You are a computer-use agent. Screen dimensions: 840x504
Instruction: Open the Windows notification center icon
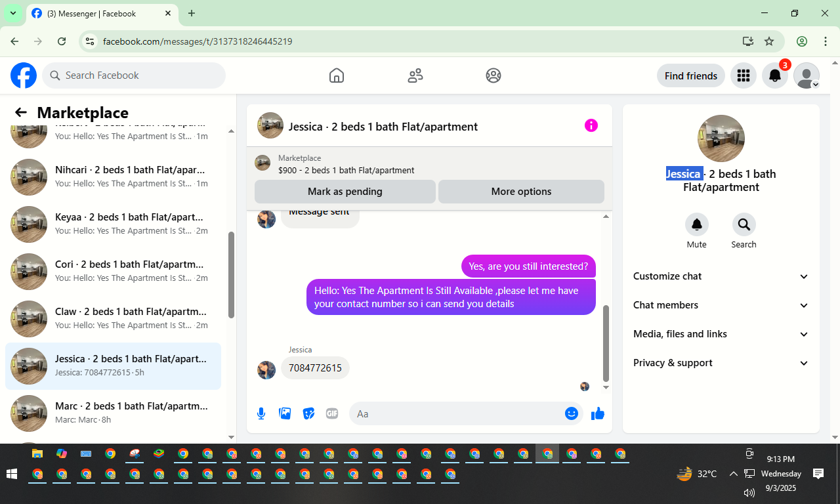[x=818, y=473]
